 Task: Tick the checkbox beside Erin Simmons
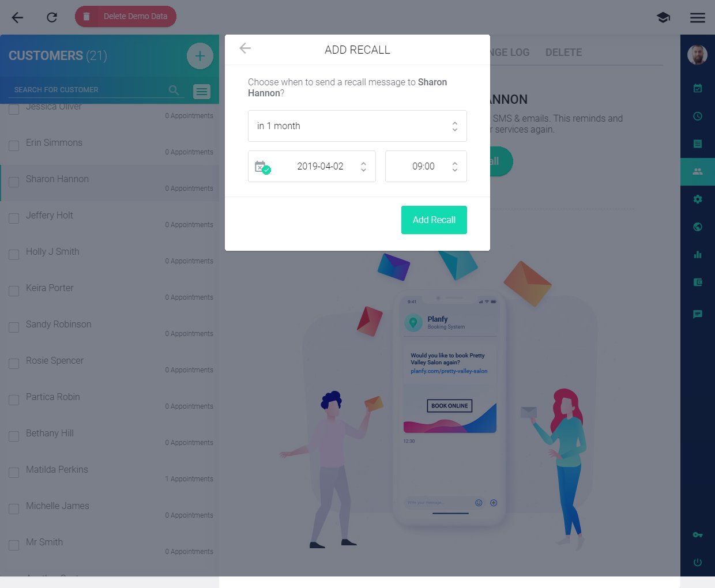pos(14,146)
